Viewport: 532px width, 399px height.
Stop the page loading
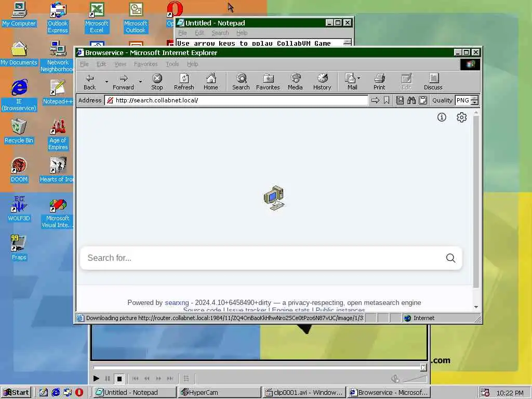click(x=157, y=82)
